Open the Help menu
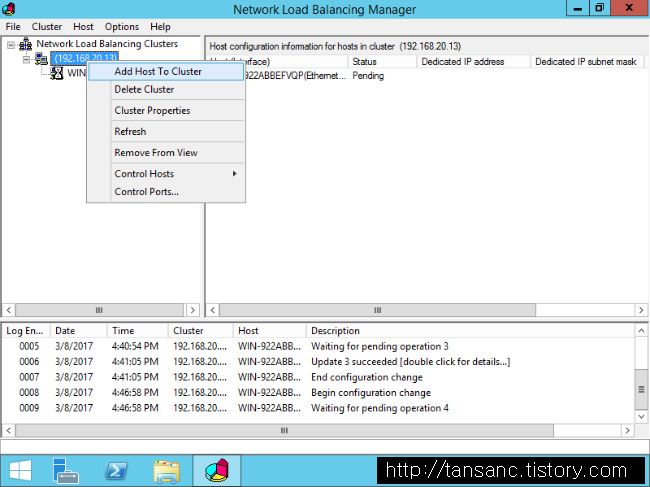This screenshot has height=487, width=650. [x=160, y=27]
